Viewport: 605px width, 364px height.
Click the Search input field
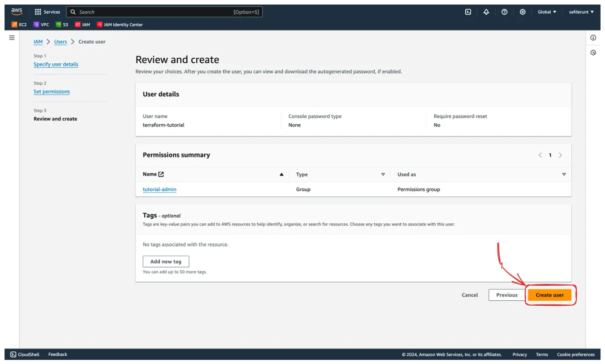[164, 12]
